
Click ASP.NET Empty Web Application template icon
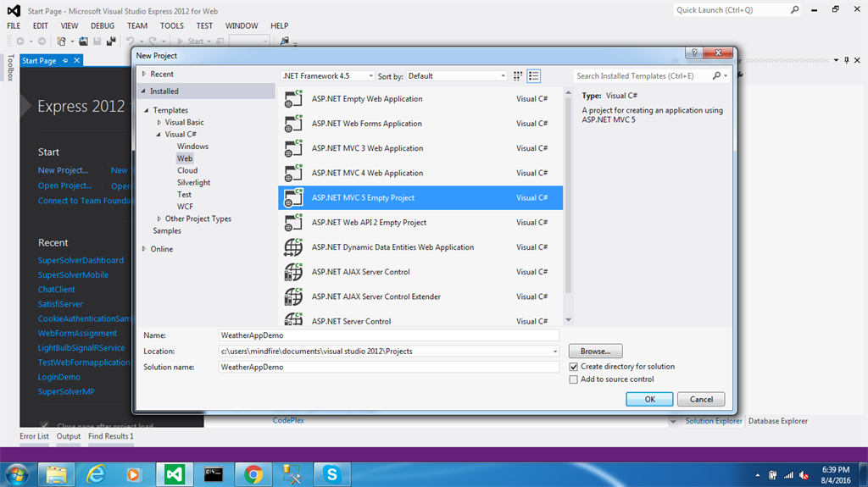[293, 98]
